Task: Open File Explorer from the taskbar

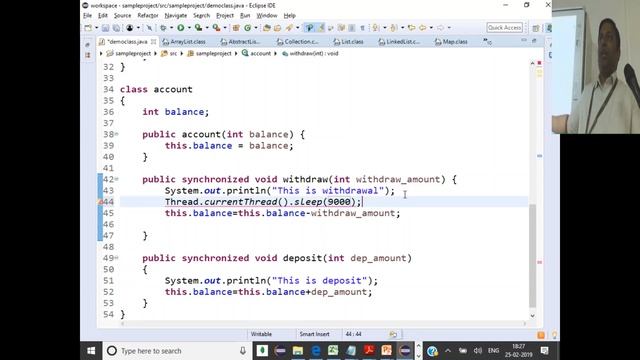Action: tap(298, 351)
